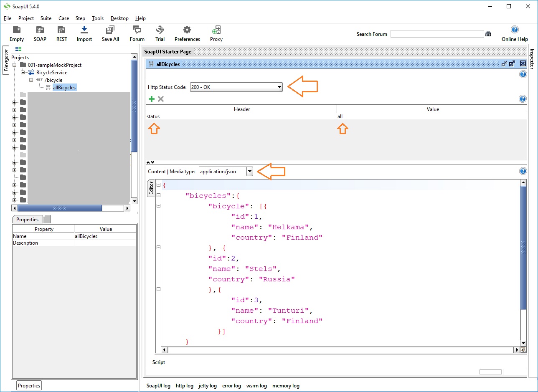
Task: Collapse the root JSON brace fold marker
Action: pos(158,185)
